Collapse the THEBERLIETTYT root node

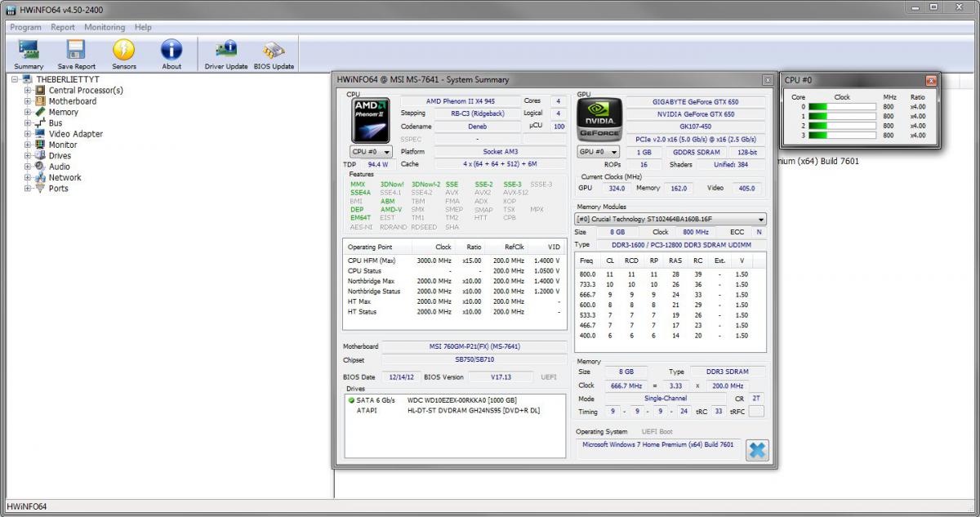coord(16,79)
